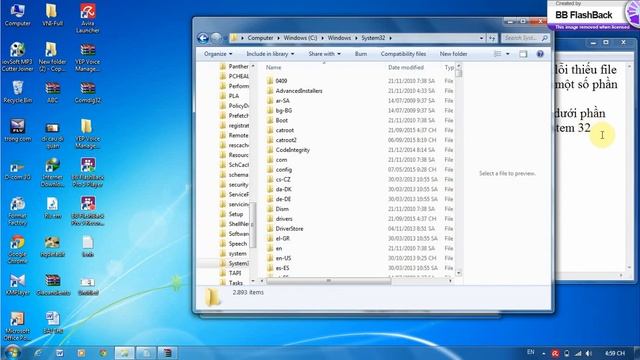The width and height of the screenshot is (640, 360).
Task: Select the CodeIntegrity folder
Action: pos(293,150)
